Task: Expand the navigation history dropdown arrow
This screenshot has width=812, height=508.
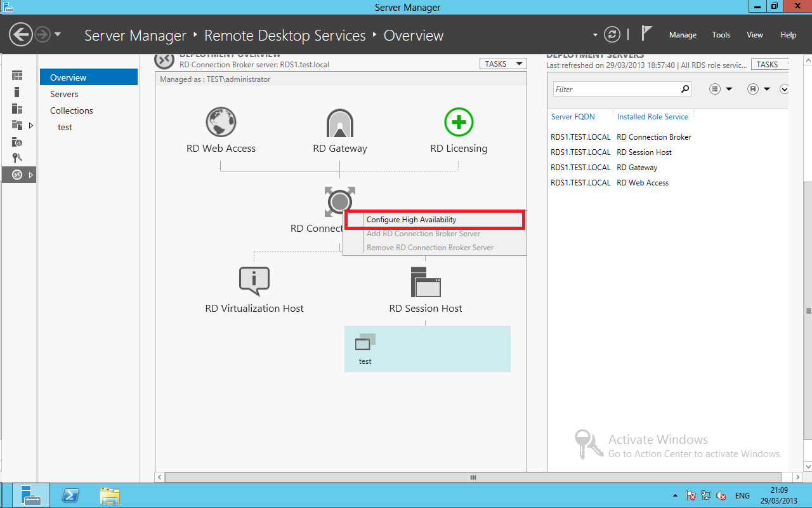Action: pos(58,34)
